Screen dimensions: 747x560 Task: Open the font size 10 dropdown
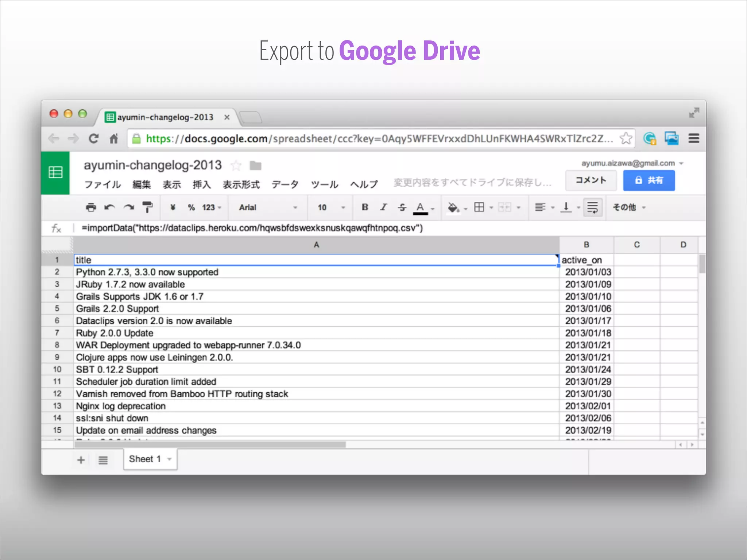point(331,207)
